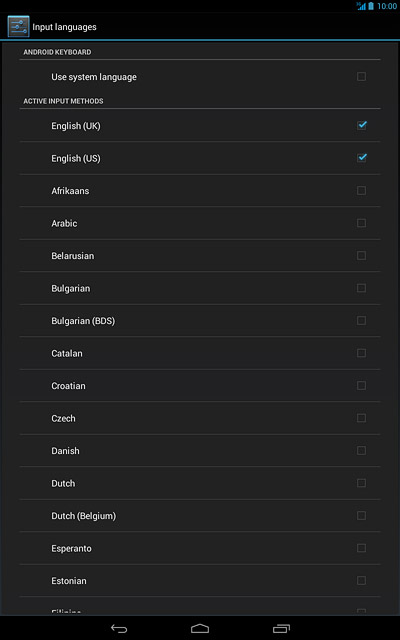This screenshot has height=640, width=400.
Task: Tap the Home navigation icon
Action: [200, 628]
